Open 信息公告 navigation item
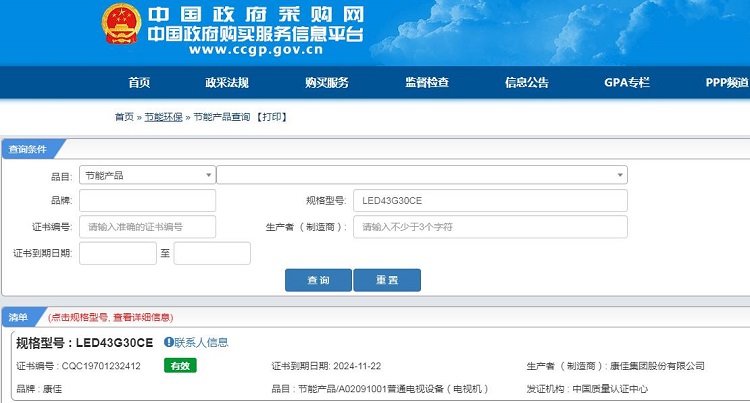 (527, 82)
